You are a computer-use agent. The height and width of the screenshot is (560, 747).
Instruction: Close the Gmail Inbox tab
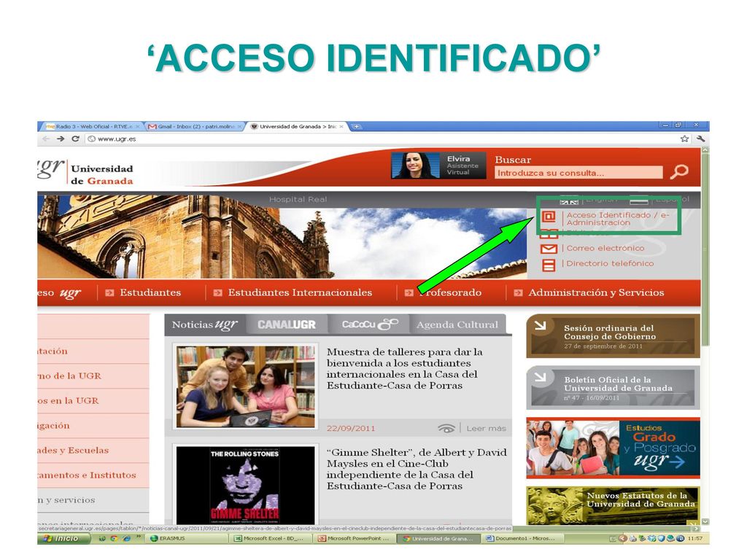click(240, 127)
